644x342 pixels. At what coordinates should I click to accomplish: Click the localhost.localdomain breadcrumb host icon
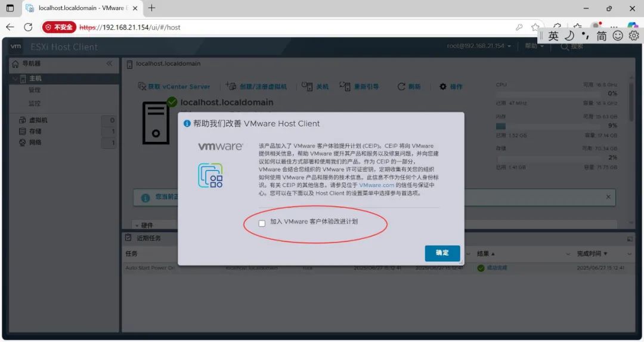pyautogui.click(x=129, y=64)
